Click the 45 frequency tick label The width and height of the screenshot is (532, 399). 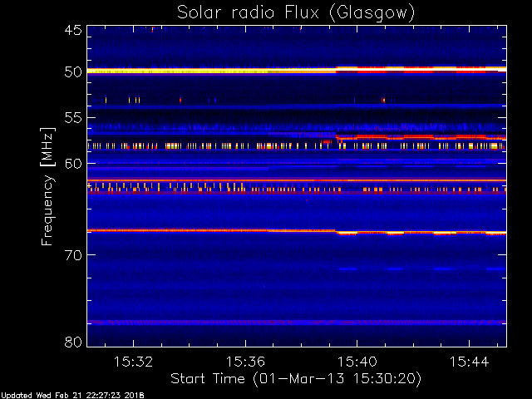tap(73, 31)
